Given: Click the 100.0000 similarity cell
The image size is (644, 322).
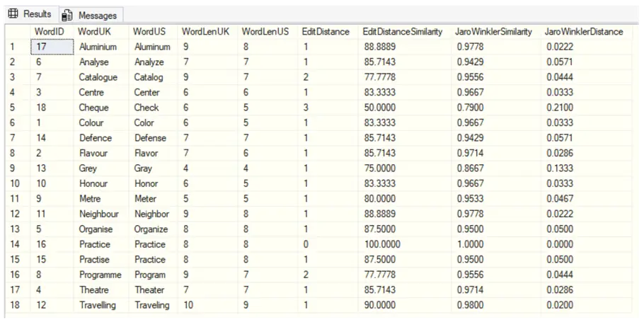Looking at the screenshot, I should pyautogui.click(x=382, y=244).
